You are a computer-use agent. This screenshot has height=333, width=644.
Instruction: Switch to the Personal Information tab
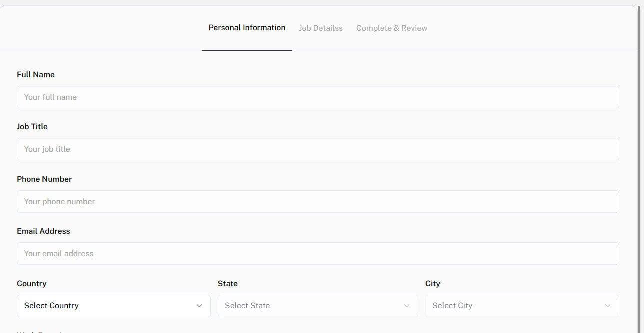tap(247, 28)
